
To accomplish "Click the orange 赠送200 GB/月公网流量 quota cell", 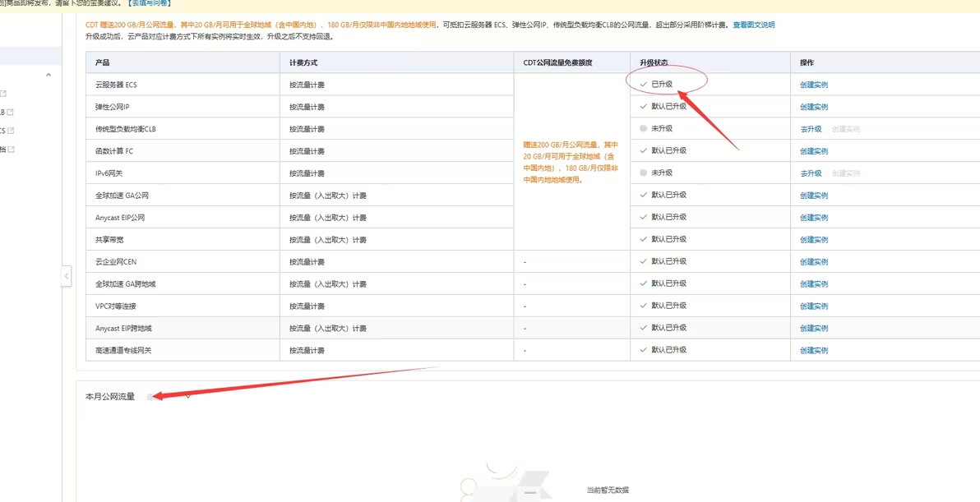I will 572,163.
